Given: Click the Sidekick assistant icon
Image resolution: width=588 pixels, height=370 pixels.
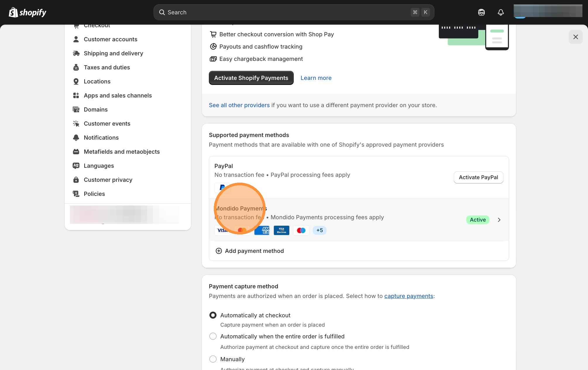Looking at the screenshot, I should [481, 12].
